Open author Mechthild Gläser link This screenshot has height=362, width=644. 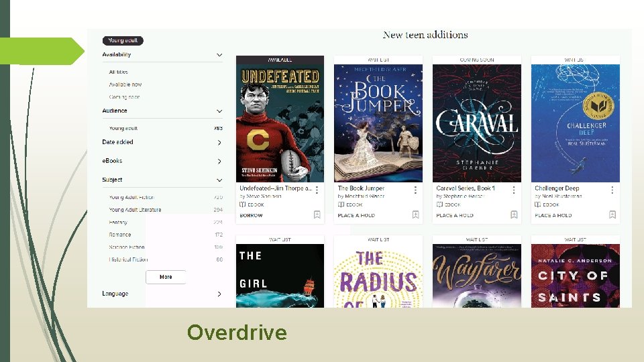pyautogui.click(x=364, y=196)
